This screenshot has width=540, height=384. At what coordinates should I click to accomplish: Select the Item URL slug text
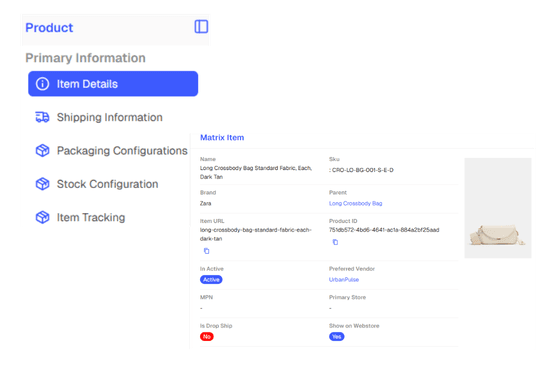coord(256,234)
